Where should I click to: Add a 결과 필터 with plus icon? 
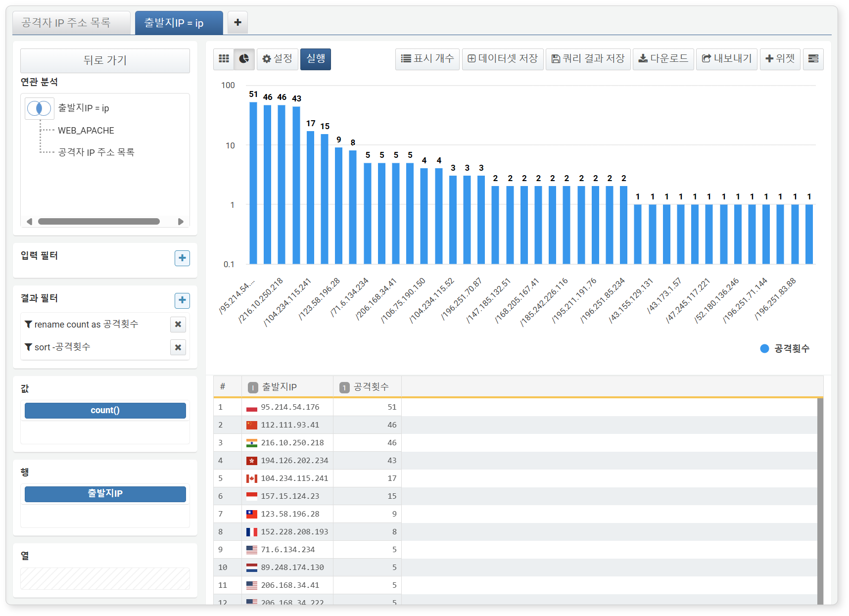(182, 300)
